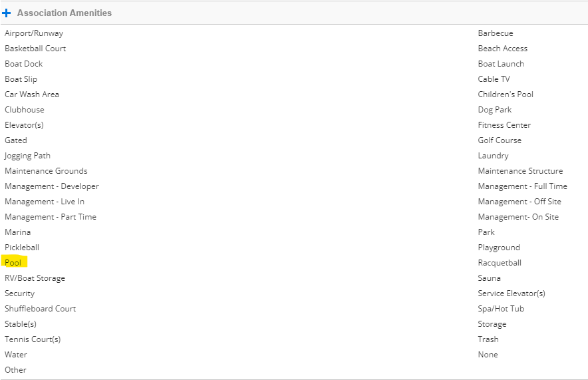Select Management - Developer
The image size is (588, 380).
coord(52,186)
